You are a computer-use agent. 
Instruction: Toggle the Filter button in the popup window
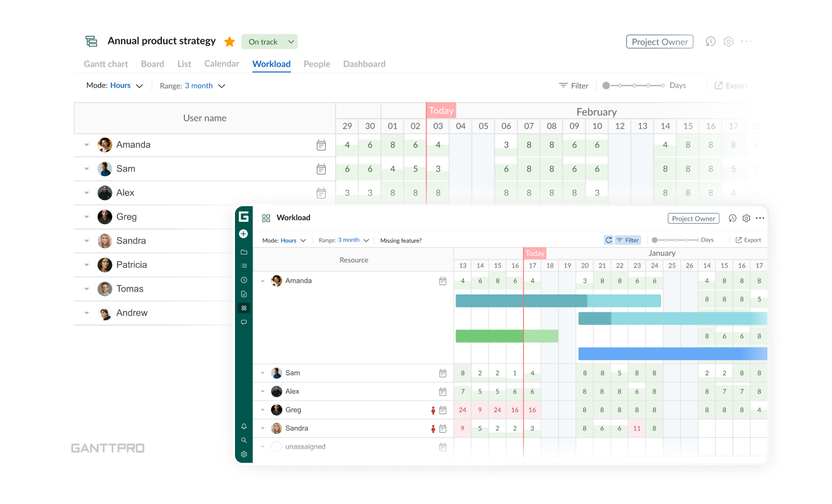628,239
